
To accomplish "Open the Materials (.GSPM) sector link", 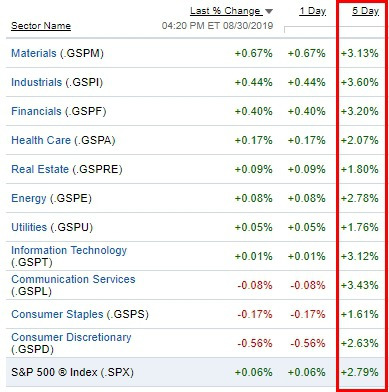I will (57, 53).
